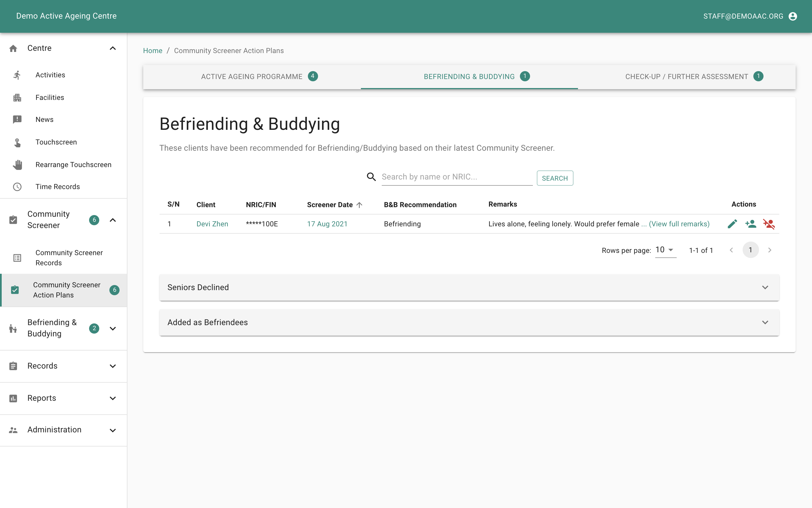812x508 pixels.
Task: Click the Community Screener clipboard check icon
Action: click(x=13, y=220)
